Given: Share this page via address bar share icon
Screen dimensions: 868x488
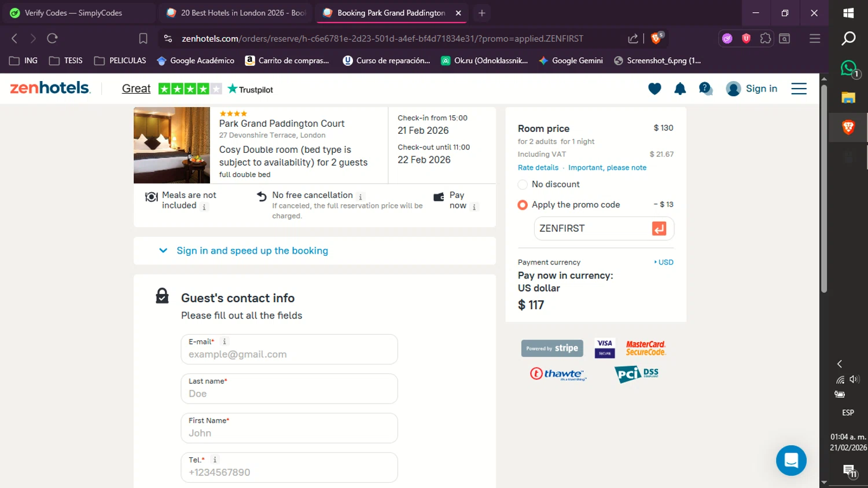Looking at the screenshot, I should (633, 38).
